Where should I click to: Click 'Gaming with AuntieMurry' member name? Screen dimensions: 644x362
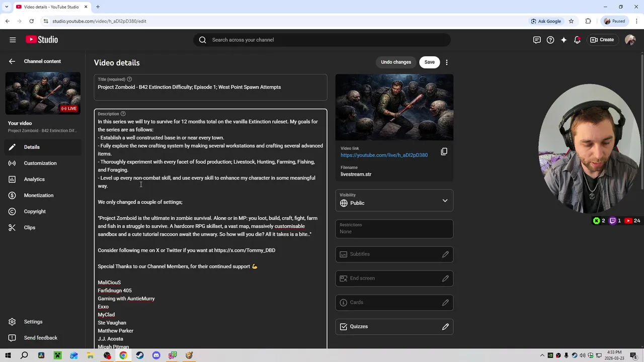126,299
